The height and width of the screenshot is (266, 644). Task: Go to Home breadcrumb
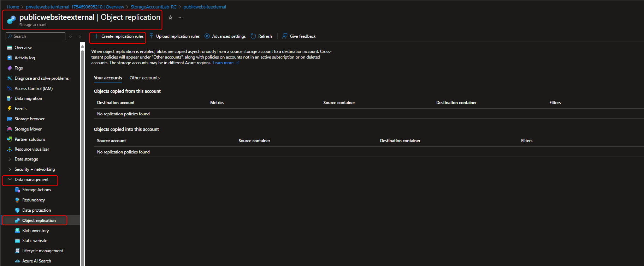coord(13,7)
